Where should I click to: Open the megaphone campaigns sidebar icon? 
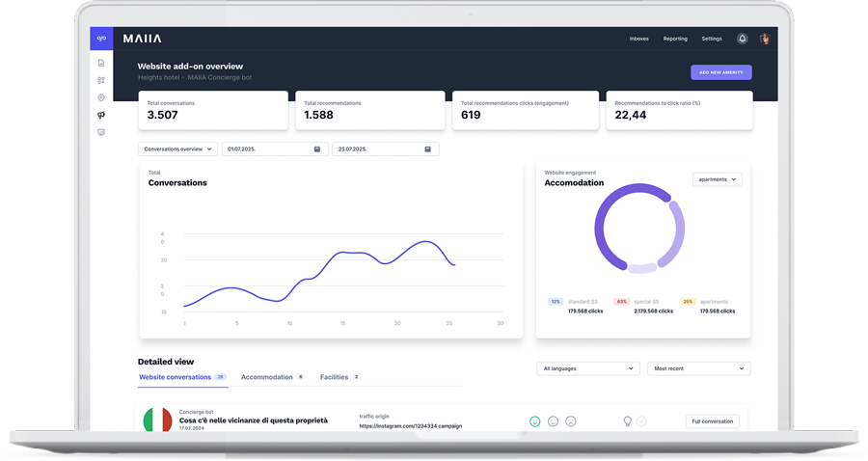(x=101, y=115)
